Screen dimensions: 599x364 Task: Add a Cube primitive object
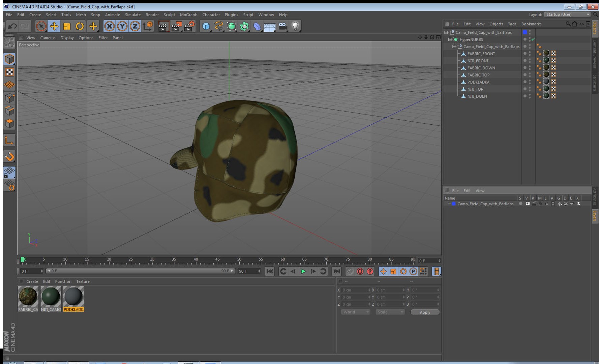[x=206, y=26]
